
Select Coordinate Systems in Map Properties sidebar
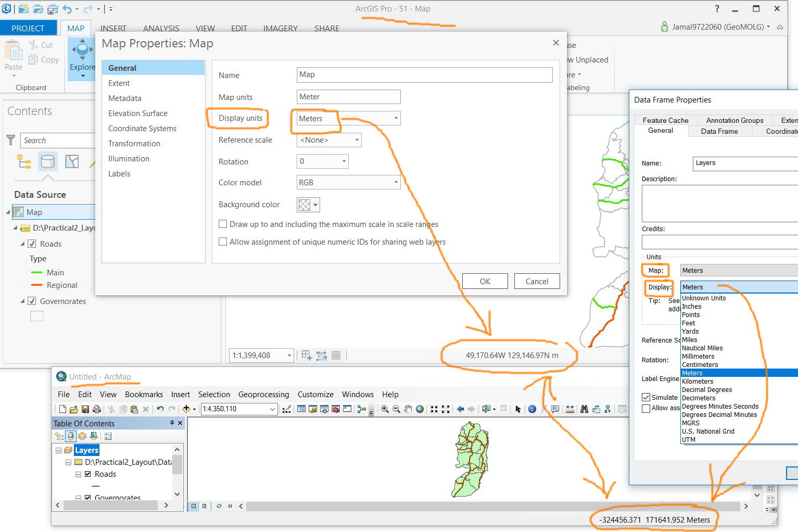[142, 129]
